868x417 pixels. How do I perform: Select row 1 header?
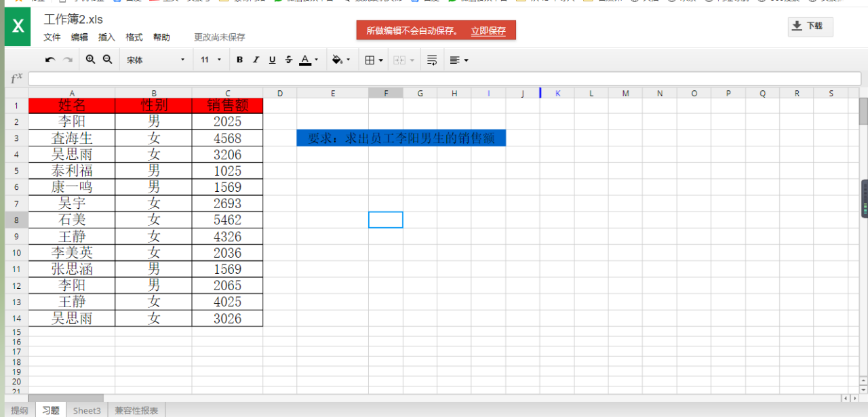[x=16, y=106]
